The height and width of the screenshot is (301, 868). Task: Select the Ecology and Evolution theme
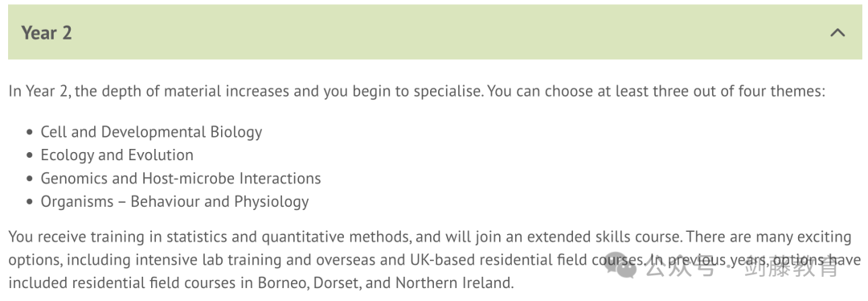point(117,155)
